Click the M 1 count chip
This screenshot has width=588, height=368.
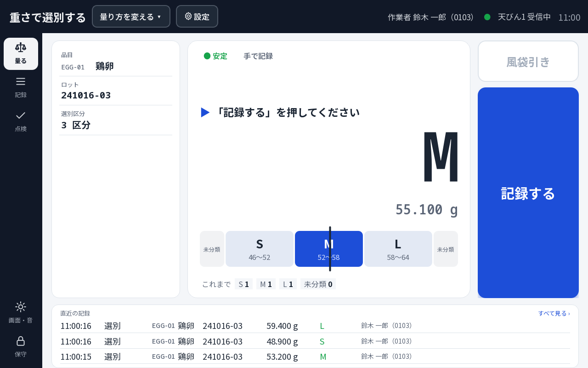pyautogui.click(x=266, y=284)
